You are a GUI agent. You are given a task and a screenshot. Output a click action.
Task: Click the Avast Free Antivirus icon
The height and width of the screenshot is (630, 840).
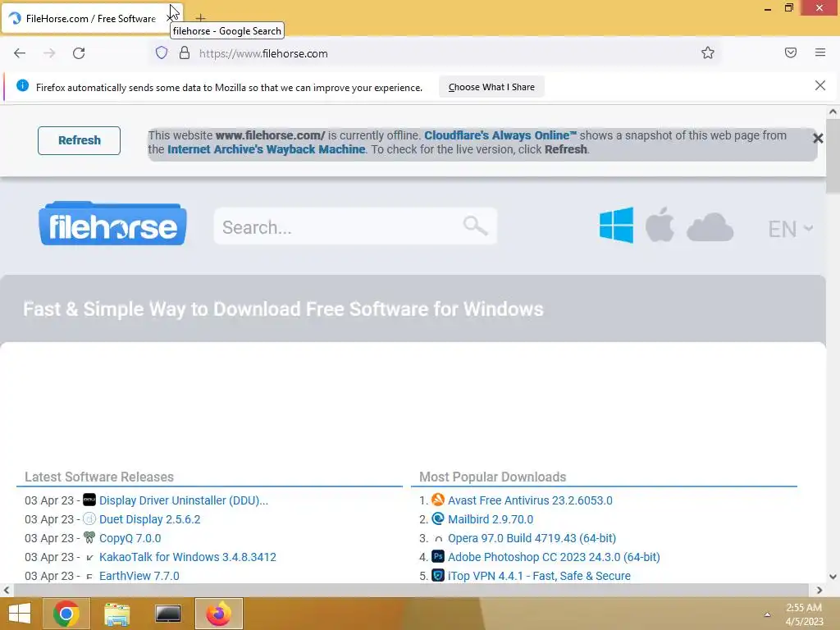coord(438,500)
